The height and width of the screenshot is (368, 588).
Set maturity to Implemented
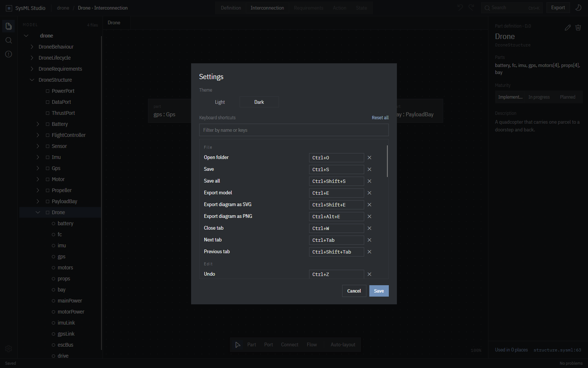click(x=510, y=97)
